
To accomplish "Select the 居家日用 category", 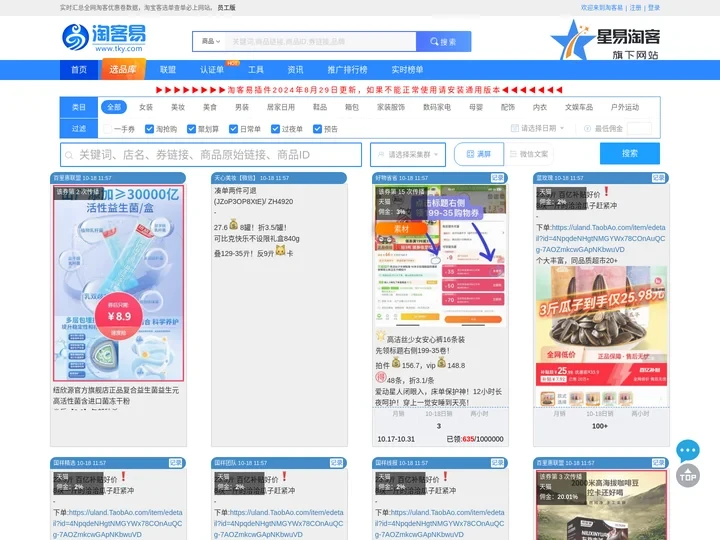I will pyautogui.click(x=281, y=107).
